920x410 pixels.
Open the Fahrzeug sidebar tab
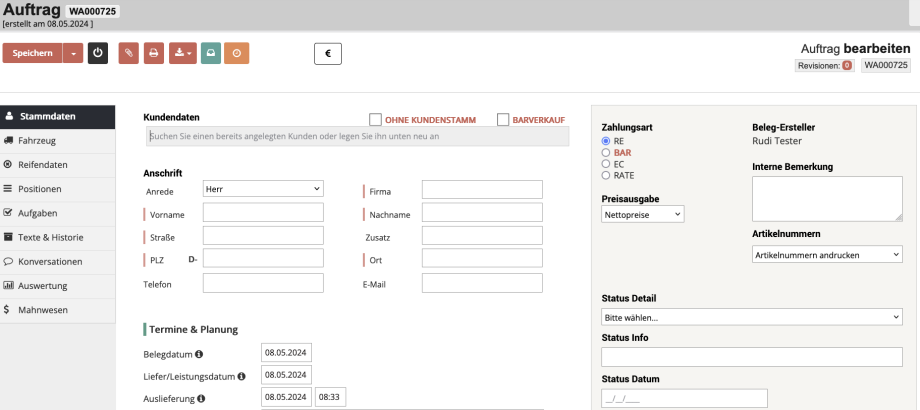[57, 141]
